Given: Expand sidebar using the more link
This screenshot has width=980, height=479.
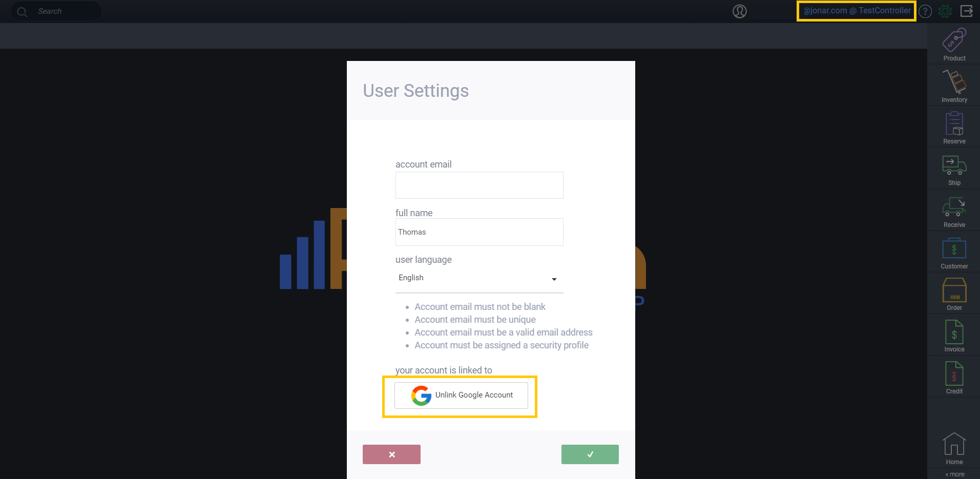Looking at the screenshot, I should coord(955,474).
